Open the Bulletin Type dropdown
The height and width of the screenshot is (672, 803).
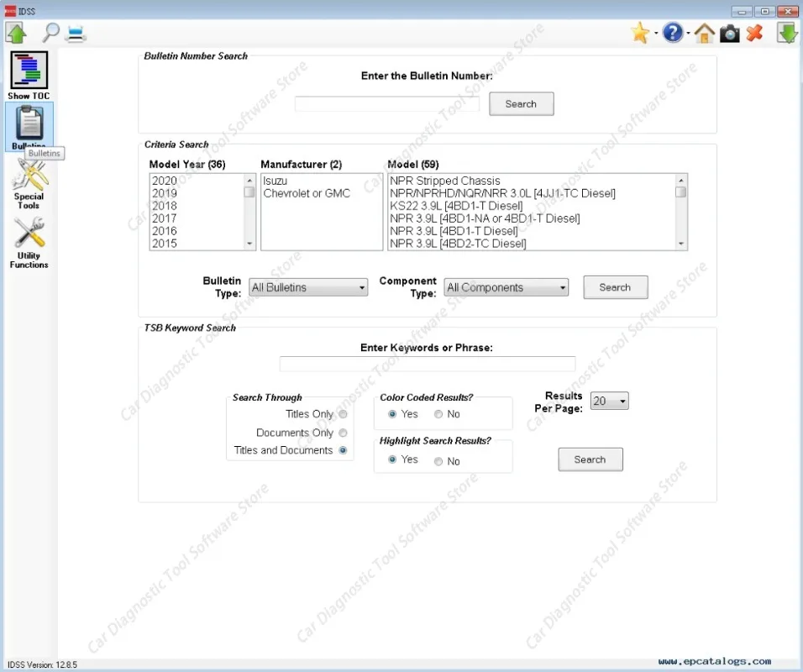tap(308, 287)
